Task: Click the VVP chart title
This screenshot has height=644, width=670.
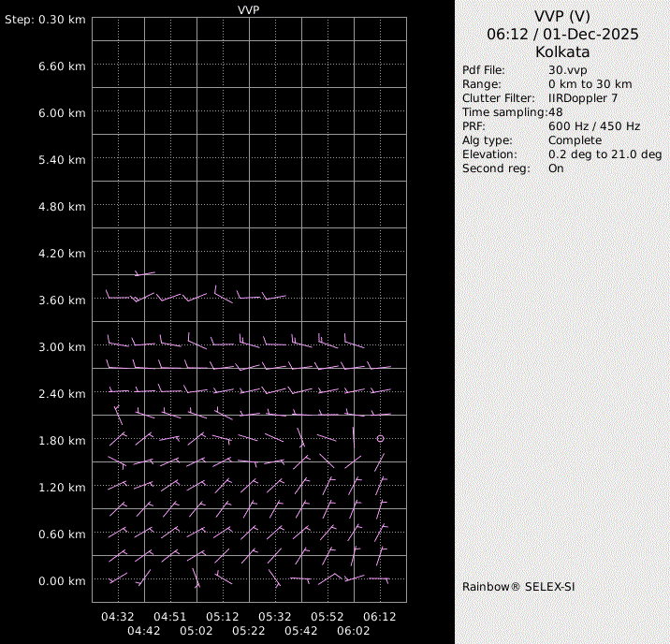Action: click(x=249, y=9)
